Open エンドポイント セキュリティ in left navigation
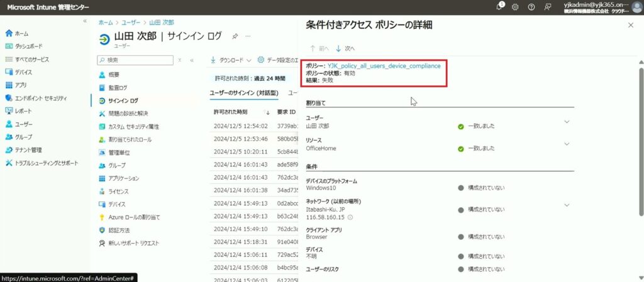 click(36, 99)
